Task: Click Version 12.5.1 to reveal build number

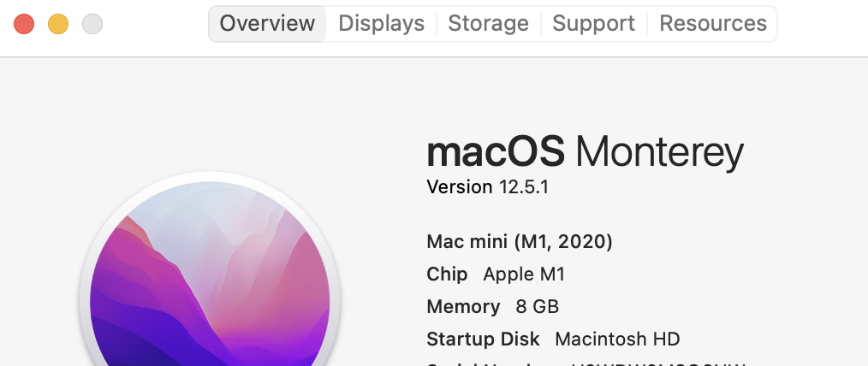Action: (x=487, y=187)
